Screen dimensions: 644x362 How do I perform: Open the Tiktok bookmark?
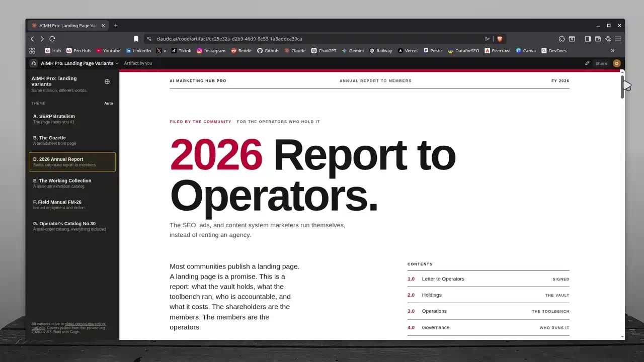(181, 51)
